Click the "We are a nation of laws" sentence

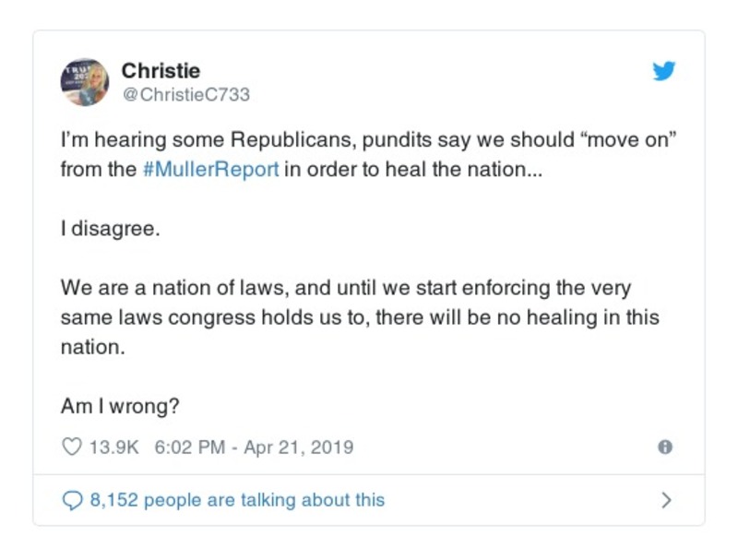tap(175, 287)
